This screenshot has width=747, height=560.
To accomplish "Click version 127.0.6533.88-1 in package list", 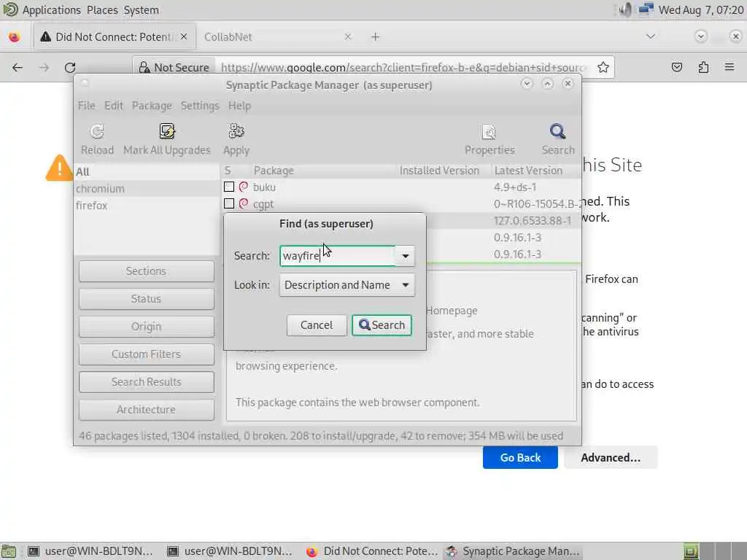I will click(532, 220).
